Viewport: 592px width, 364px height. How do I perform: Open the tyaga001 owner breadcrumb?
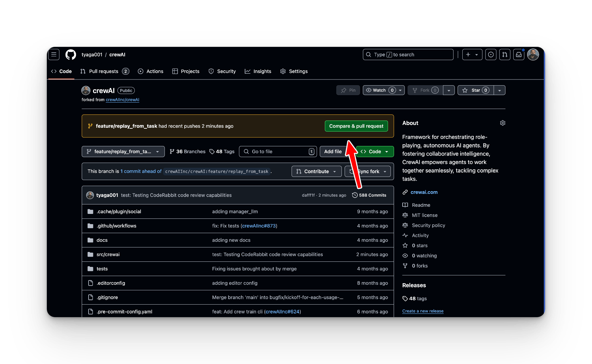point(92,55)
